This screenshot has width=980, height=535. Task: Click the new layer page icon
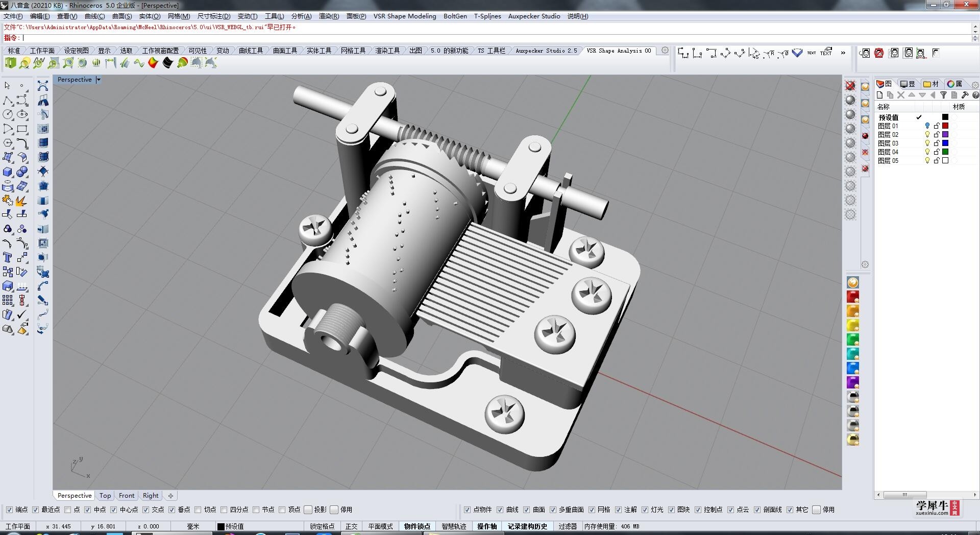(x=879, y=95)
